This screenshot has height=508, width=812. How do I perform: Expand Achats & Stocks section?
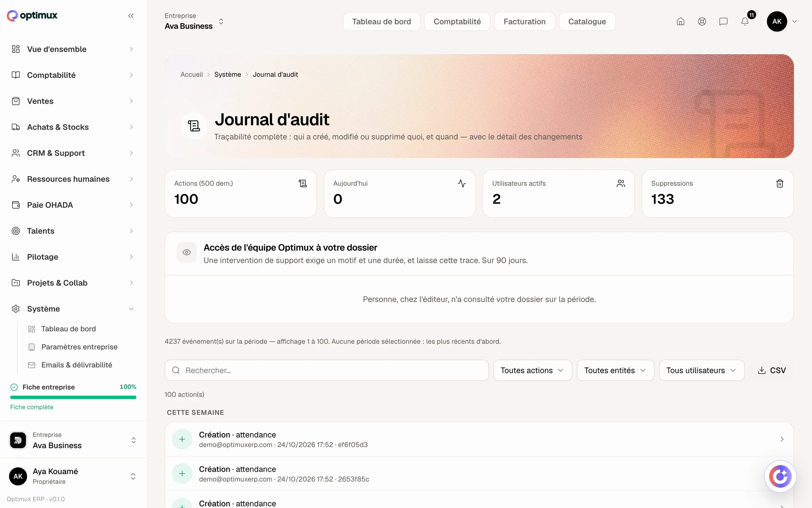73,127
